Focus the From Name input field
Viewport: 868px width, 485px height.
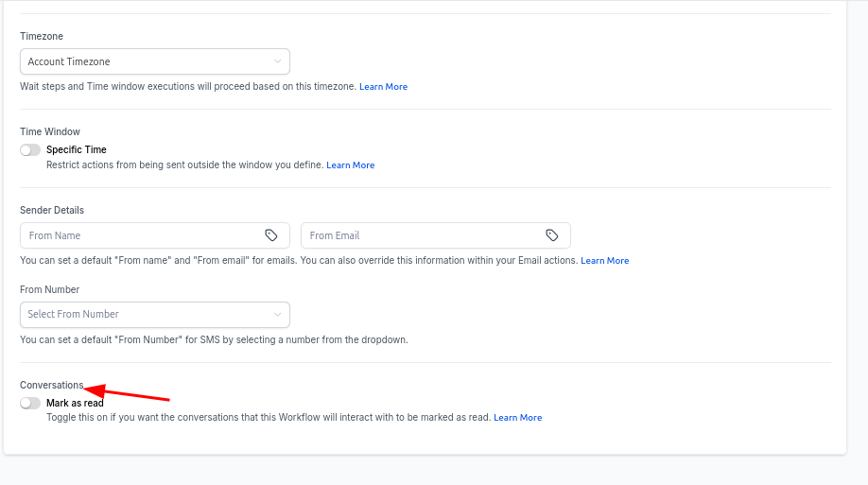142,235
